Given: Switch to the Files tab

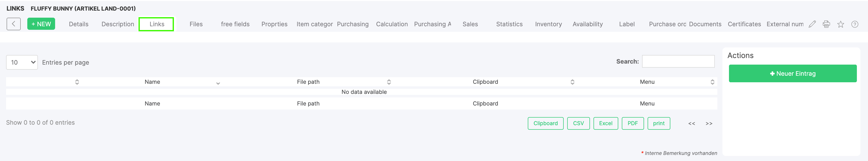Looking at the screenshot, I should pos(196,24).
